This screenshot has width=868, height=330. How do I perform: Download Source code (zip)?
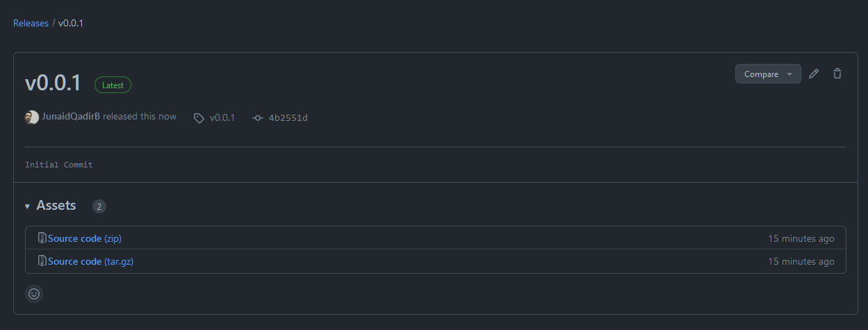pos(85,238)
